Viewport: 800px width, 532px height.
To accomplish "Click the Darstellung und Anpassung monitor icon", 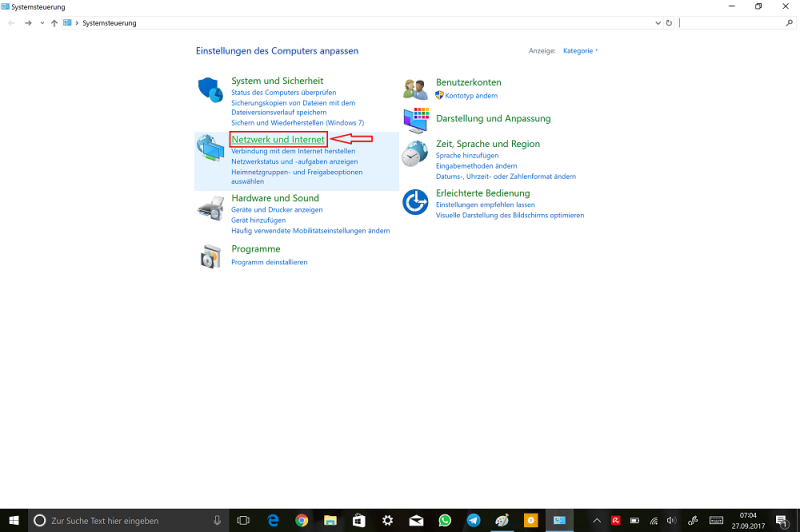I will pos(416,120).
